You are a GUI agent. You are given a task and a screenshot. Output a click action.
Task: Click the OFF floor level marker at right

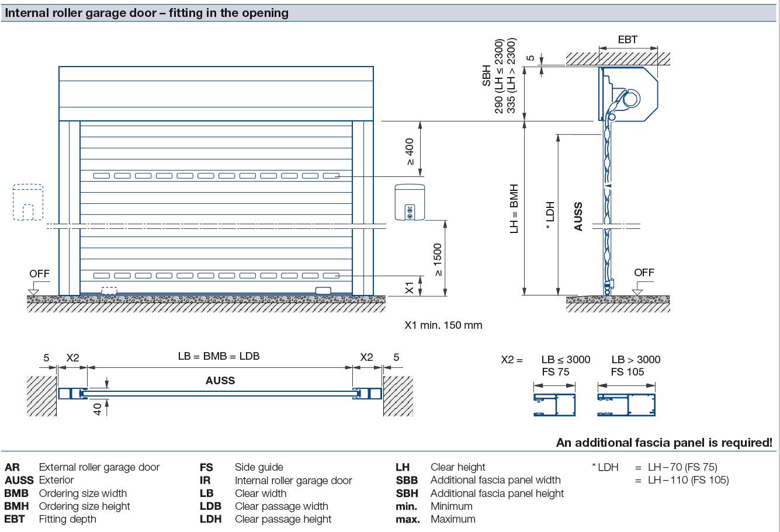[x=644, y=273]
